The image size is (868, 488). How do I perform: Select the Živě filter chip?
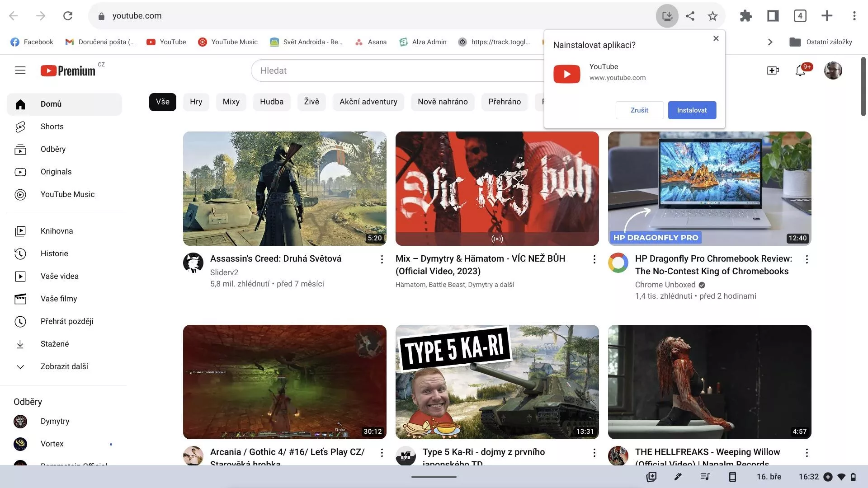(x=311, y=102)
